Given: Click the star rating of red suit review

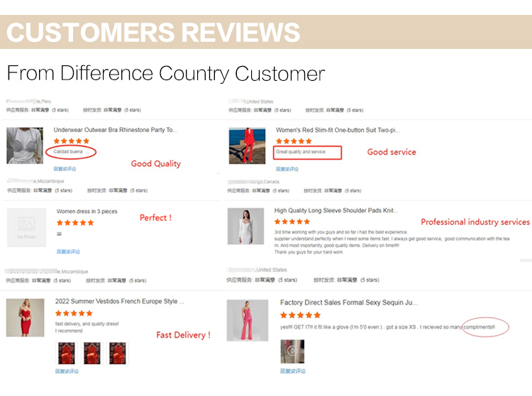Looking at the screenshot, I should [294, 141].
